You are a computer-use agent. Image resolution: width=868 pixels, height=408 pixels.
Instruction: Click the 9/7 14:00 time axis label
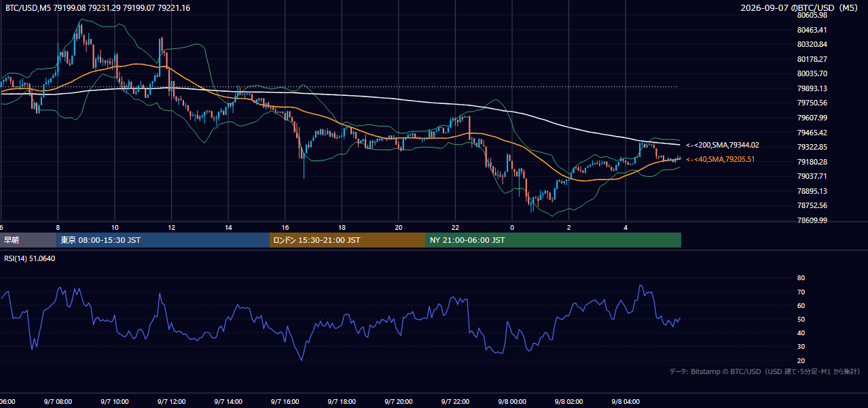tap(228, 402)
